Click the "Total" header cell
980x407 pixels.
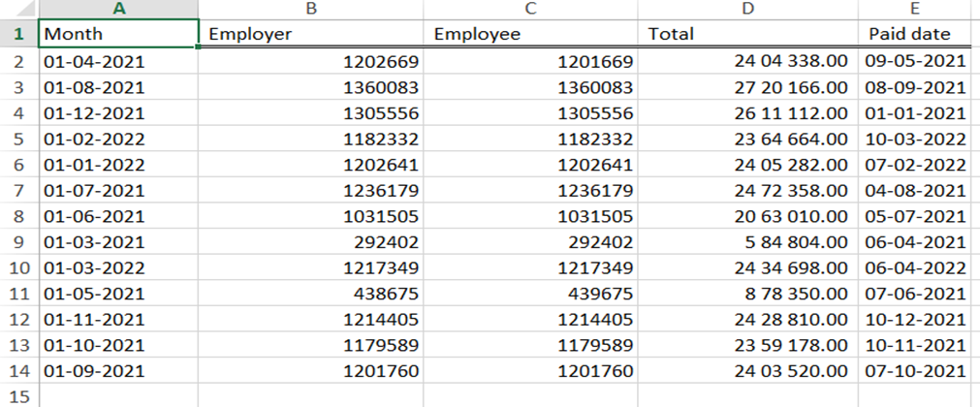click(748, 34)
